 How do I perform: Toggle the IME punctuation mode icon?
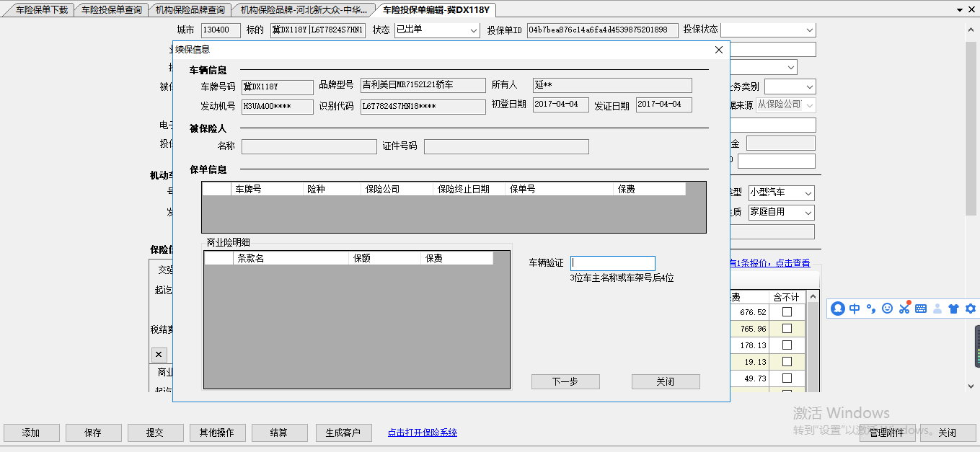coord(871,309)
